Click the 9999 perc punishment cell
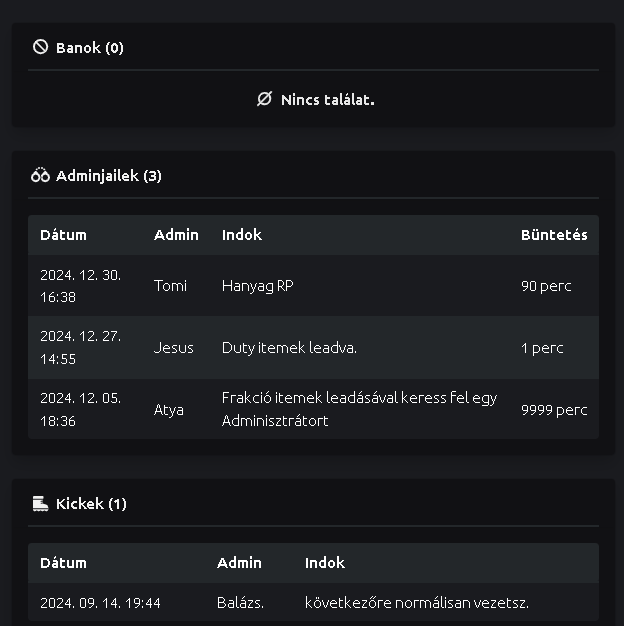Image resolution: width=624 pixels, height=626 pixels. point(553,409)
